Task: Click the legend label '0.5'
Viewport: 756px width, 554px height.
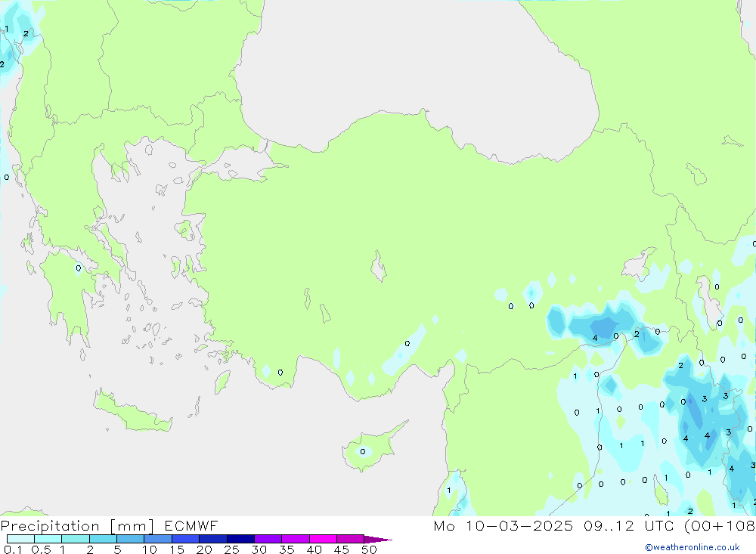Action: 41,549
